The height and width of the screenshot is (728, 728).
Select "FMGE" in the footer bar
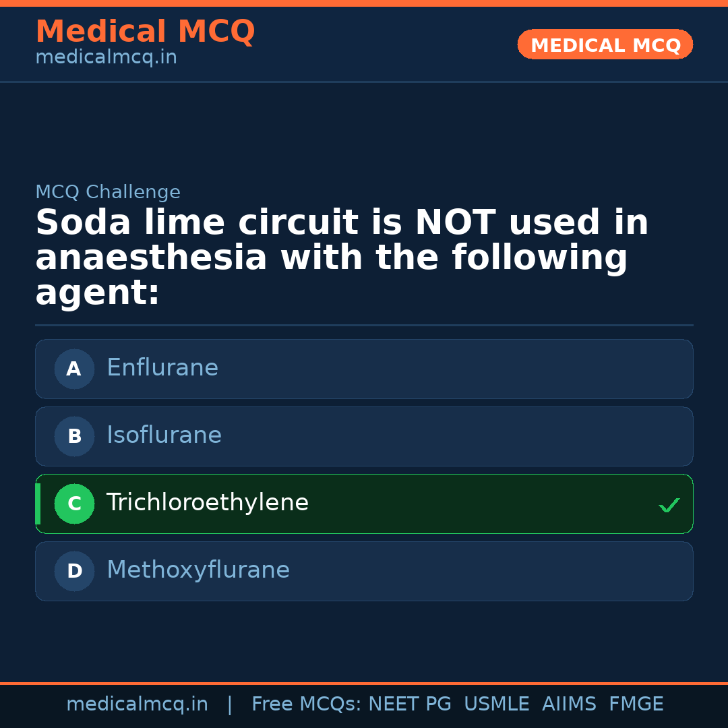click(x=636, y=704)
